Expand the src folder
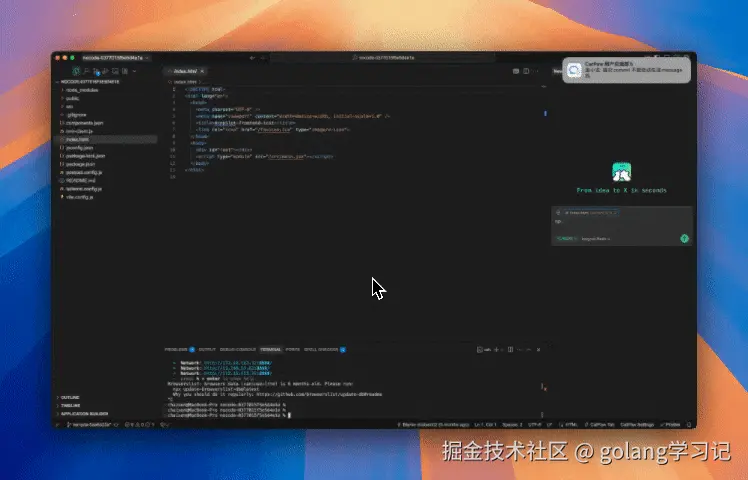The width and height of the screenshot is (748, 480). click(70, 106)
